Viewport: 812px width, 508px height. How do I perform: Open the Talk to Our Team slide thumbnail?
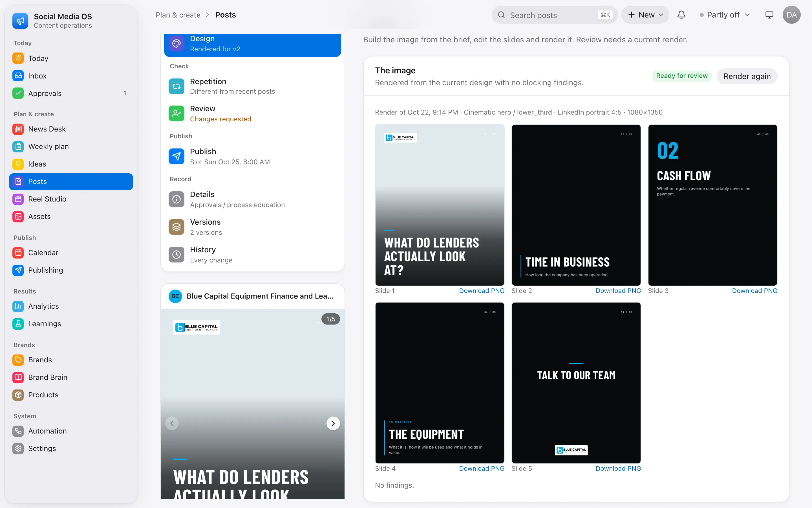[x=576, y=383]
